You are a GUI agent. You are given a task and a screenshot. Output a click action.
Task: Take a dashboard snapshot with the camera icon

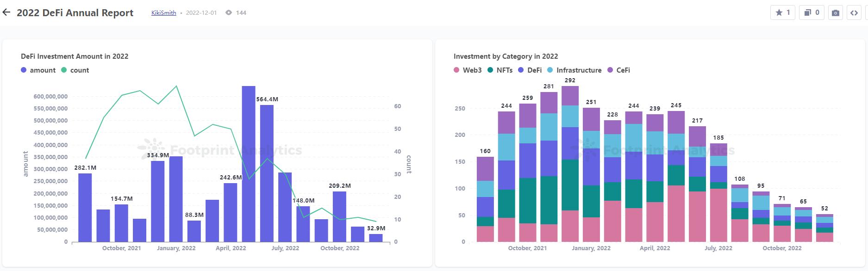tap(835, 13)
